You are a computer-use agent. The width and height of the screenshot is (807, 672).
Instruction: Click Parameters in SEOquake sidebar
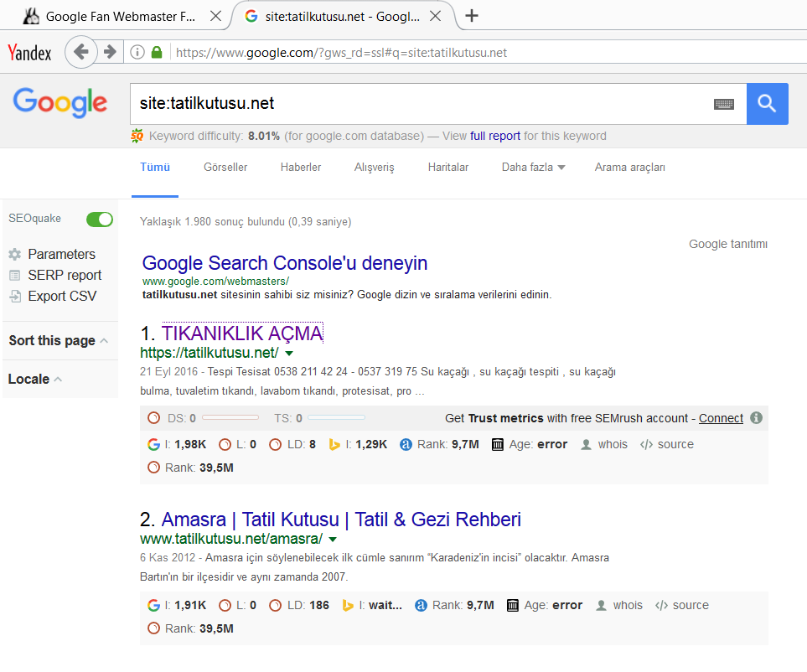point(61,254)
